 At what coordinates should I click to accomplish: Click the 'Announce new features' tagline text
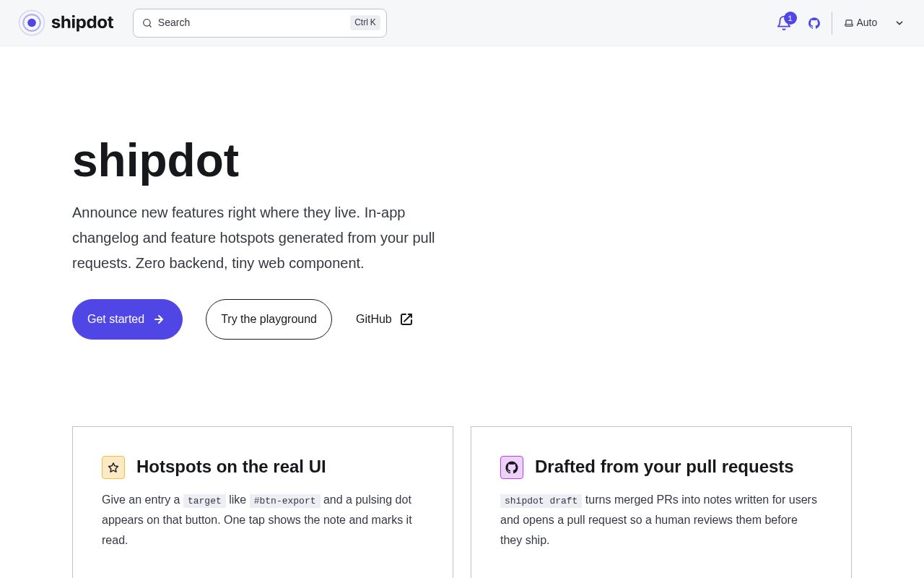(253, 238)
